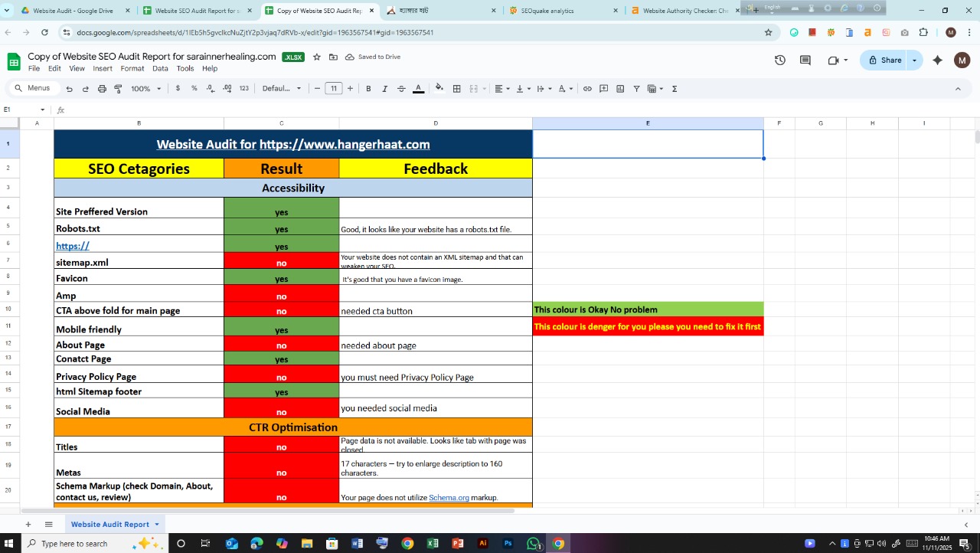This screenshot has width=980, height=553.
Task: Apply italic formatting
Action: coord(384,88)
